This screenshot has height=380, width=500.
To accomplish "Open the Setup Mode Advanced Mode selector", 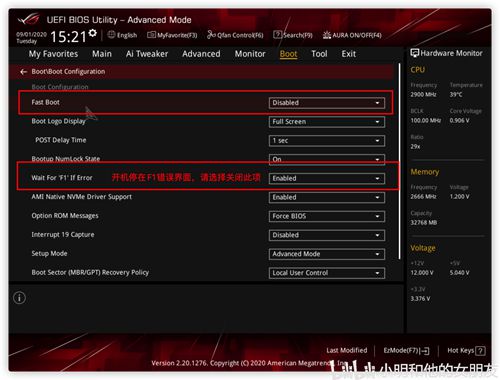I will [327, 254].
